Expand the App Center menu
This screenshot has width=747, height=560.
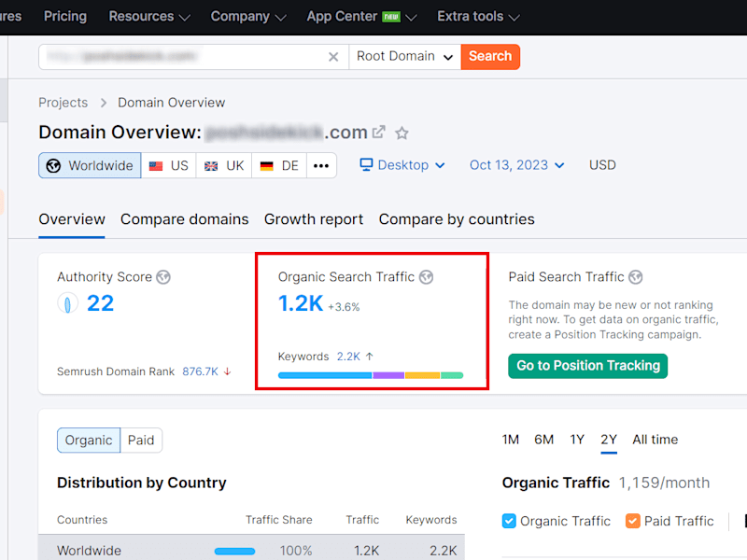click(362, 17)
